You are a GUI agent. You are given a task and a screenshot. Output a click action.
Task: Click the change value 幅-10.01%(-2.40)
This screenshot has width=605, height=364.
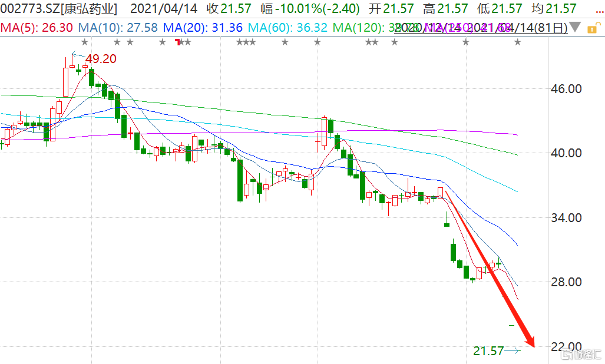click(x=310, y=8)
